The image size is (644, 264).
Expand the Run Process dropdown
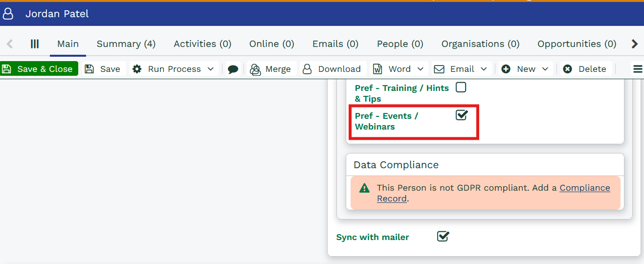click(211, 69)
